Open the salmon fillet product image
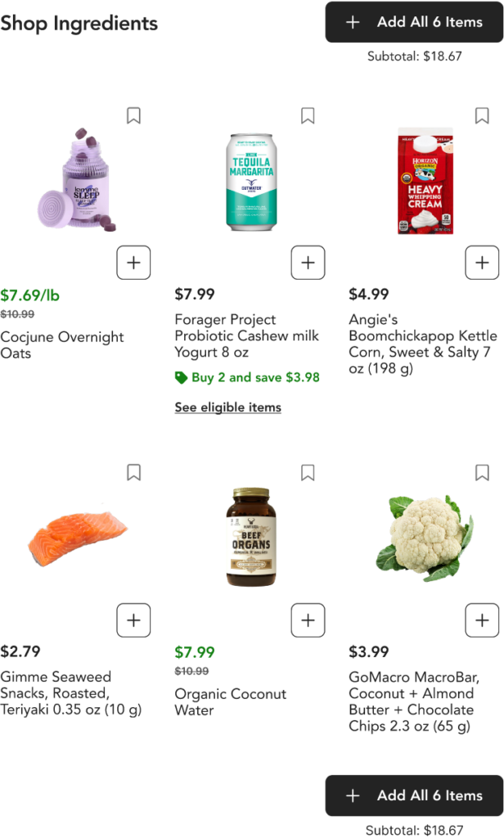 tap(78, 538)
